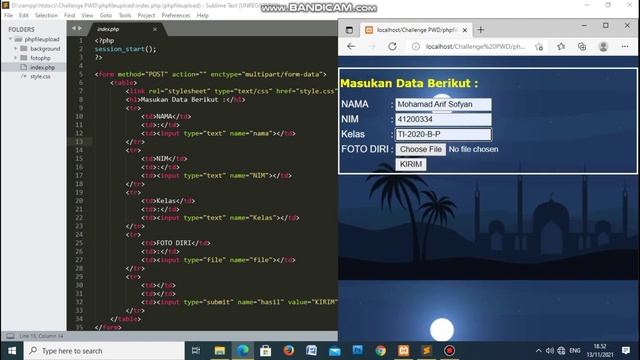The width and height of the screenshot is (640, 360).
Task: Click the NIM text input field
Action: [x=443, y=119]
